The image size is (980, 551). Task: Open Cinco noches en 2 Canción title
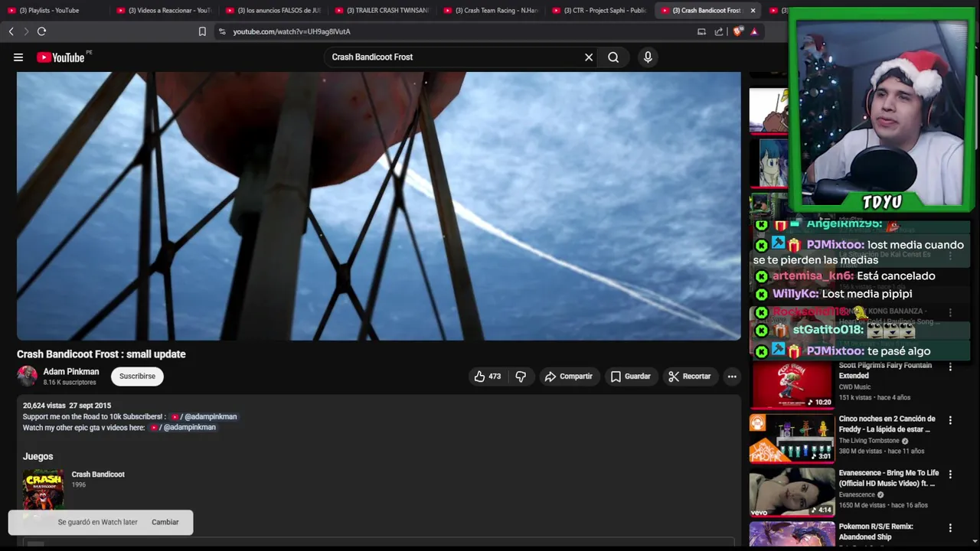887,424
